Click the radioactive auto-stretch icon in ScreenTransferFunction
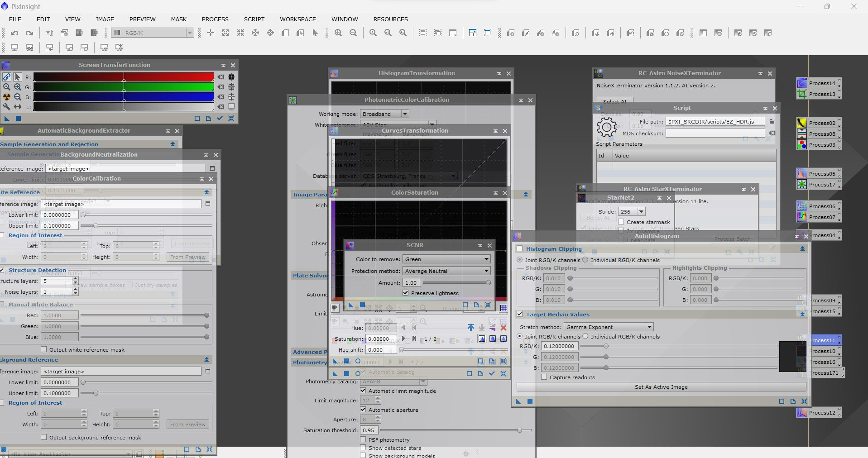The height and width of the screenshot is (458, 868). [7, 97]
